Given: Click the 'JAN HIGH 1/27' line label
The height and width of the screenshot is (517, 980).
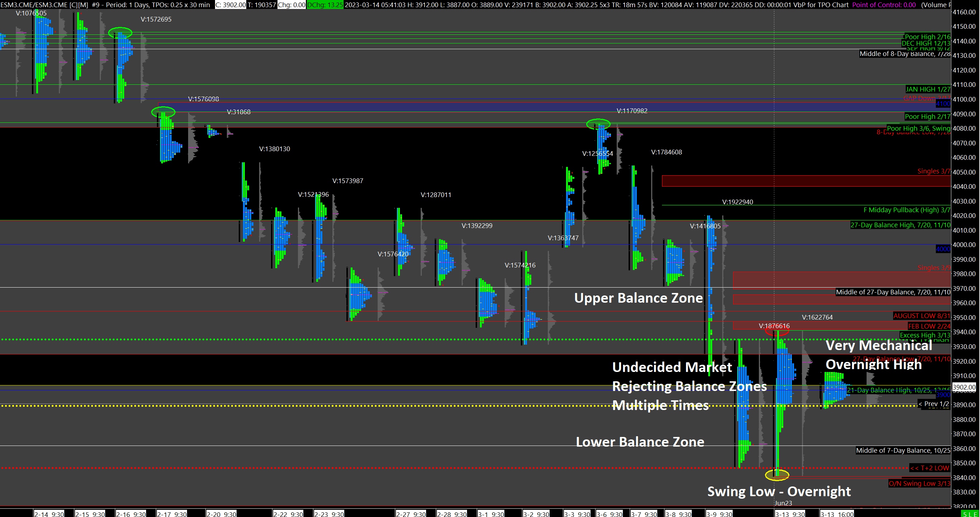Looking at the screenshot, I should pyautogui.click(x=928, y=89).
